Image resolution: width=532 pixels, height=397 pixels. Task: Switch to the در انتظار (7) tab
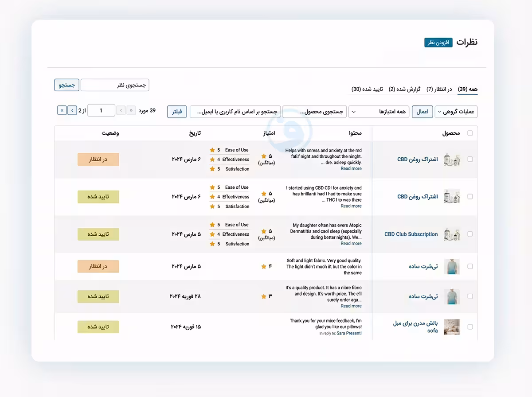[x=439, y=89]
